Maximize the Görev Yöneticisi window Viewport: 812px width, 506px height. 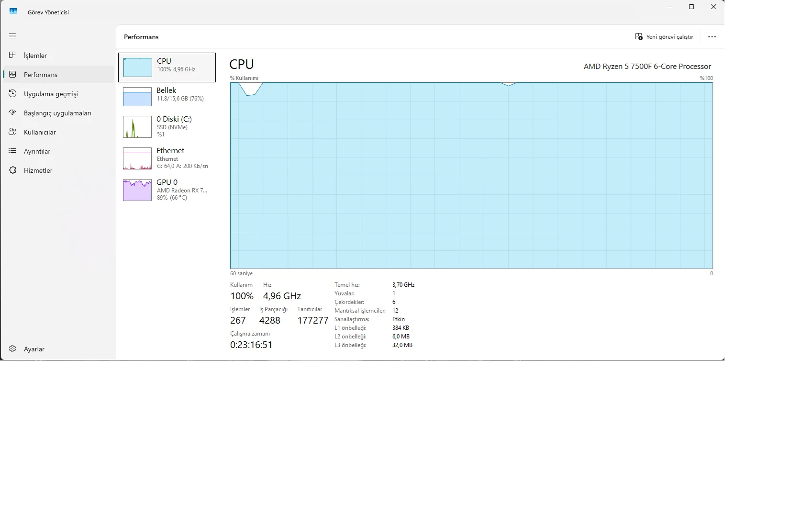click(x=691, y=7)
